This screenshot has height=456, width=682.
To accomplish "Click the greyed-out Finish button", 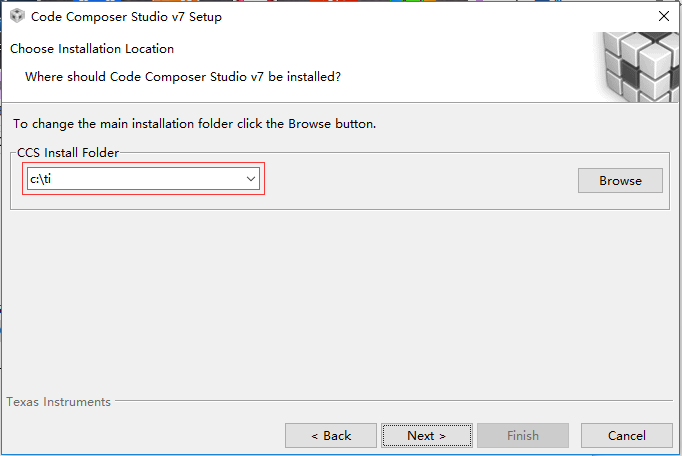I will [523, 436].
